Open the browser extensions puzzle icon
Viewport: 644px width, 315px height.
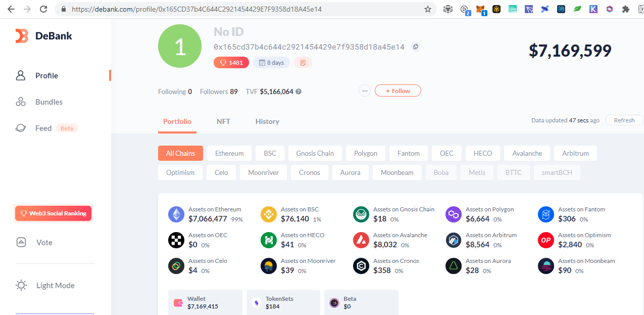(x=626, y=9)
